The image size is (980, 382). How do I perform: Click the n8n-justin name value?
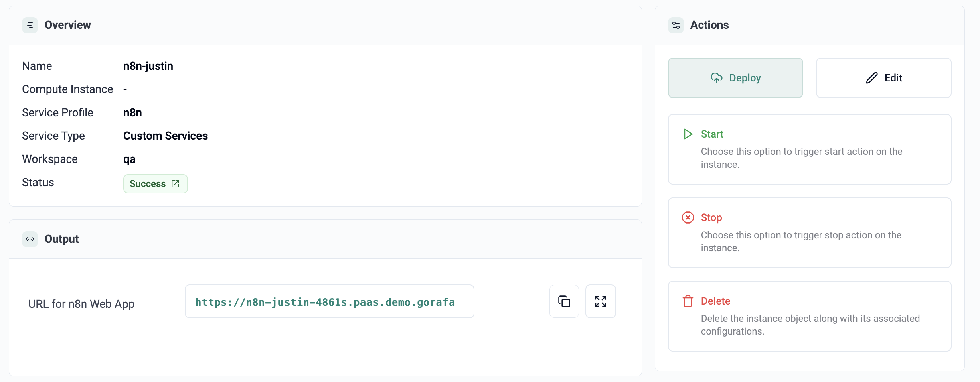click(x=148, y=66)
